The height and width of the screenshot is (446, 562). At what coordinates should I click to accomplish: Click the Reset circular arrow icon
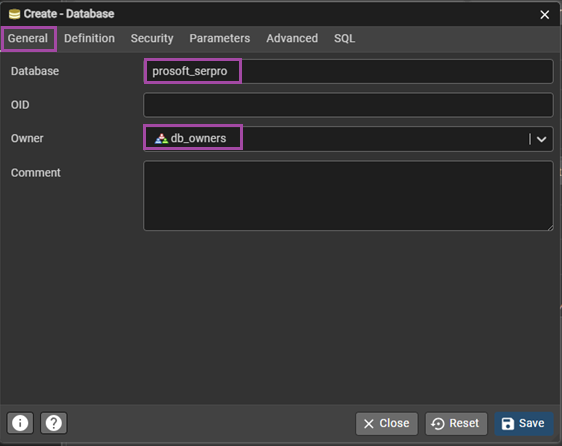[x=438, y=424]
